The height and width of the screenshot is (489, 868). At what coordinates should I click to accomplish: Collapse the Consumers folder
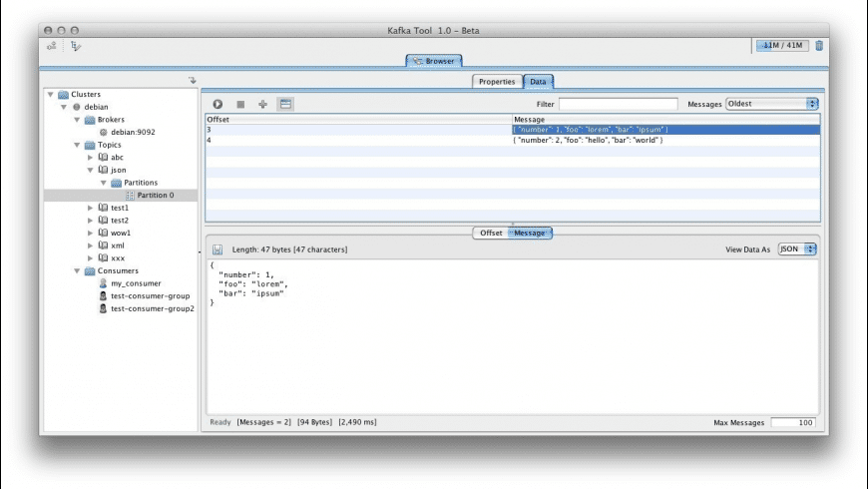[77, 270]
